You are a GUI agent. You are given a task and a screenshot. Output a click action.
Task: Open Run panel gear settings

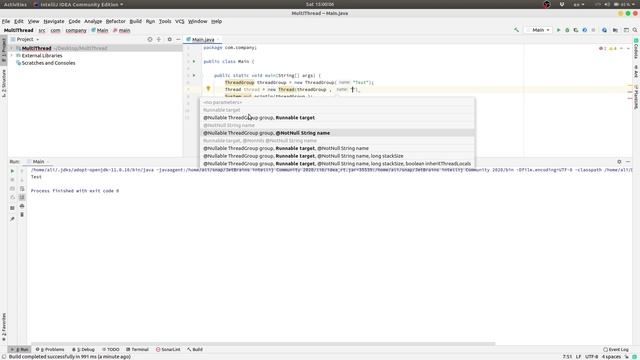tap(619, 162)
